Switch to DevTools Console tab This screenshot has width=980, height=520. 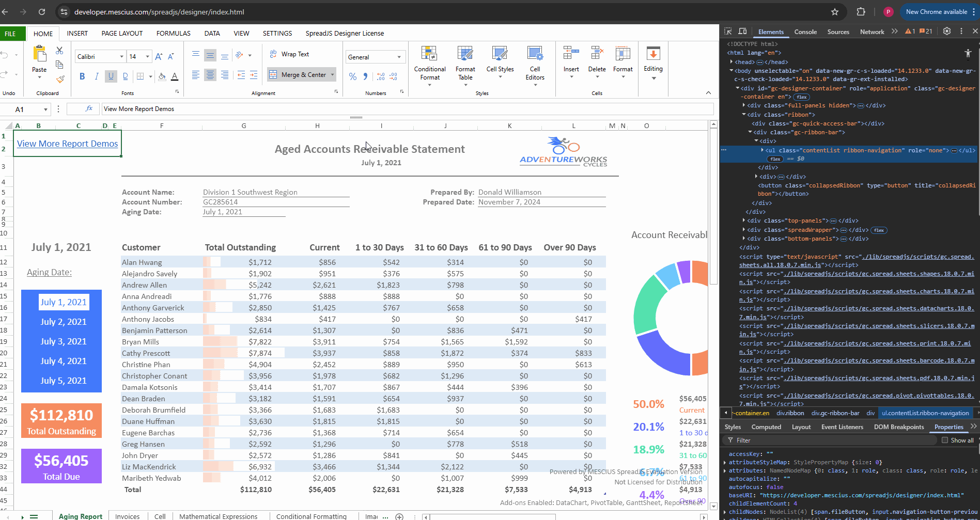click(x=805, y=32)
